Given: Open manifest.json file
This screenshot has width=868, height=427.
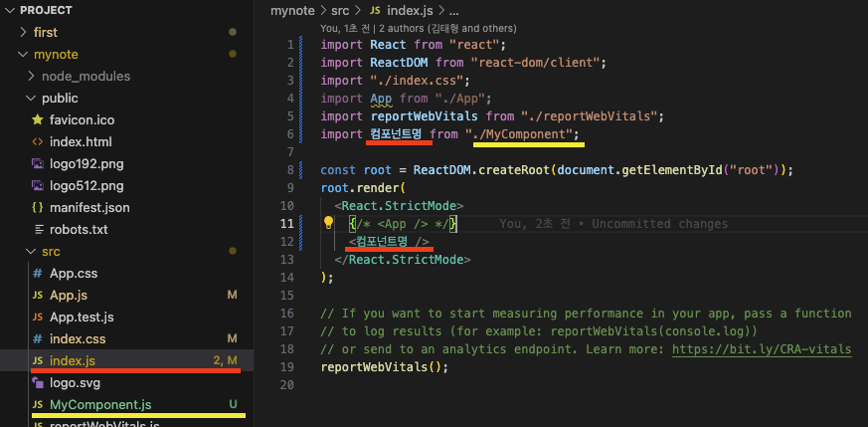Looking at the screenshot, I should click(x=89, y=208).
